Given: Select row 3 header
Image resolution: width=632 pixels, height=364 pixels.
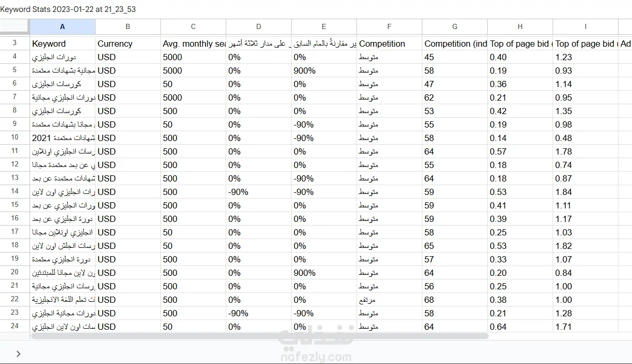Looking at the screenshot, I should coord(15,44).
